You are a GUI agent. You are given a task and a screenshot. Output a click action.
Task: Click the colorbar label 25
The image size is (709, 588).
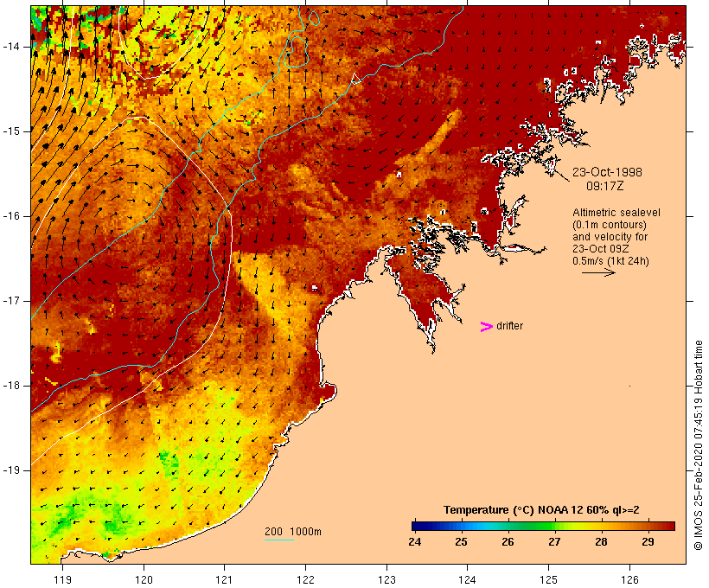coord(461,542)
